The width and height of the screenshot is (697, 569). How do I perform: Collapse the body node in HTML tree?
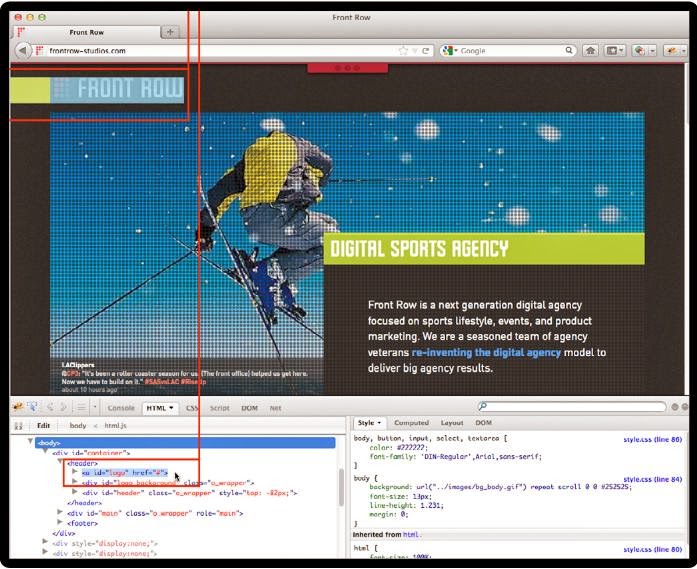[x=30, y=441]
